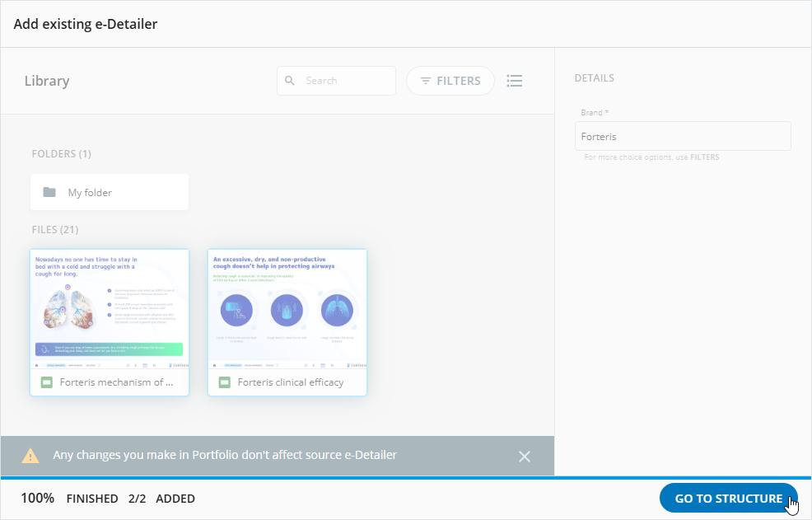The width and height of the screenshot is (812, 520).
Task: Switch to list view using the list icon
Action: click(x=515, y=81)
